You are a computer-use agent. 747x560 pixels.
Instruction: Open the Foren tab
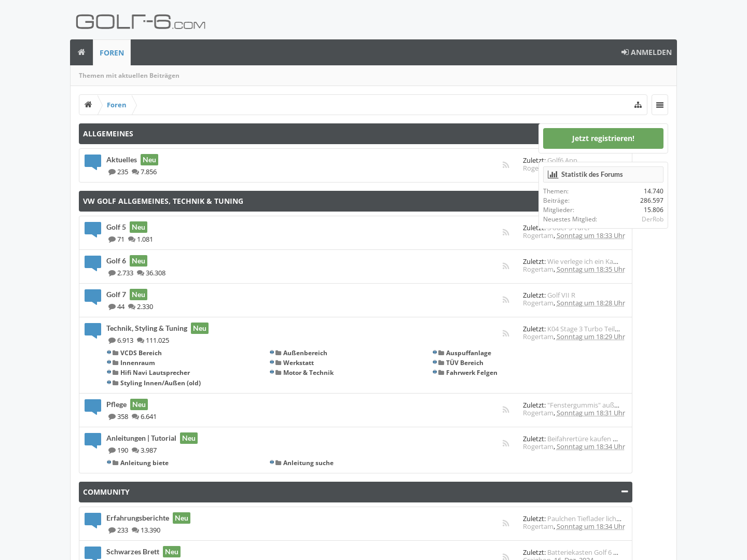coord(112,53)
